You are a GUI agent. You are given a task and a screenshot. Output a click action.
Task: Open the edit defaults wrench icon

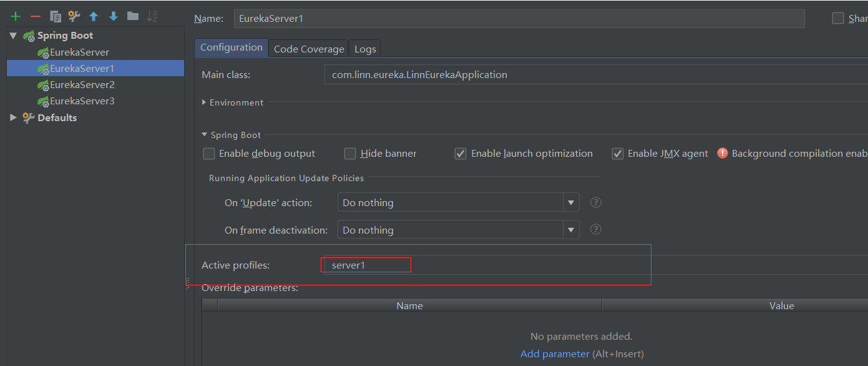tap(74, 16)
